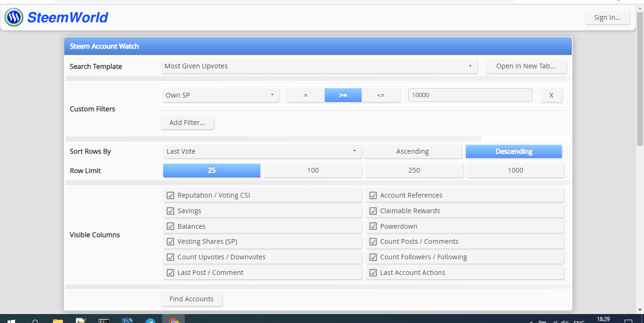Click Open In New Tab button
The height and width of the screenshot is (323, 644).
click(526, 66)
